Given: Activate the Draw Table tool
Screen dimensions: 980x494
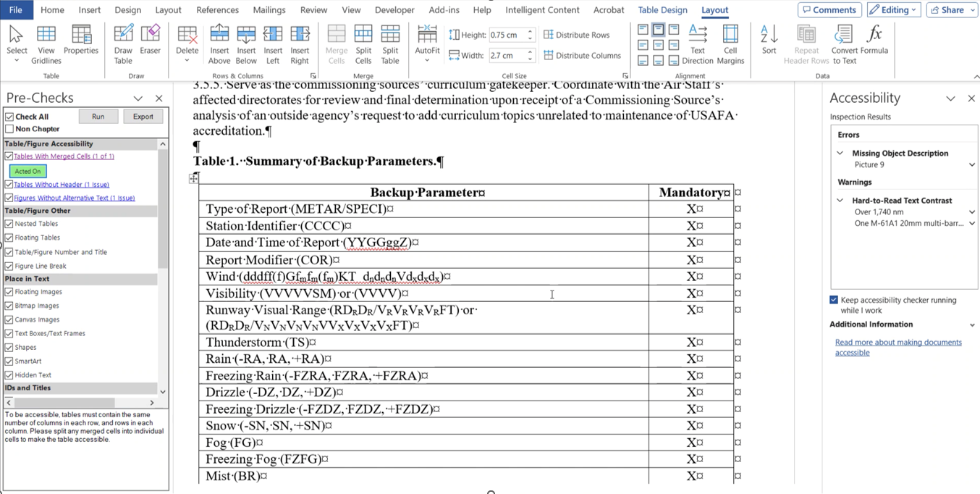Looking at the screenshot, I should tap(123, 43).
